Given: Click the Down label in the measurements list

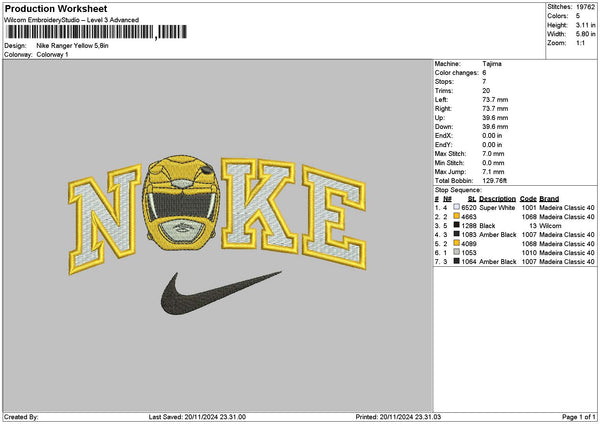Looking at the screenshot, I should pos(444,127).
